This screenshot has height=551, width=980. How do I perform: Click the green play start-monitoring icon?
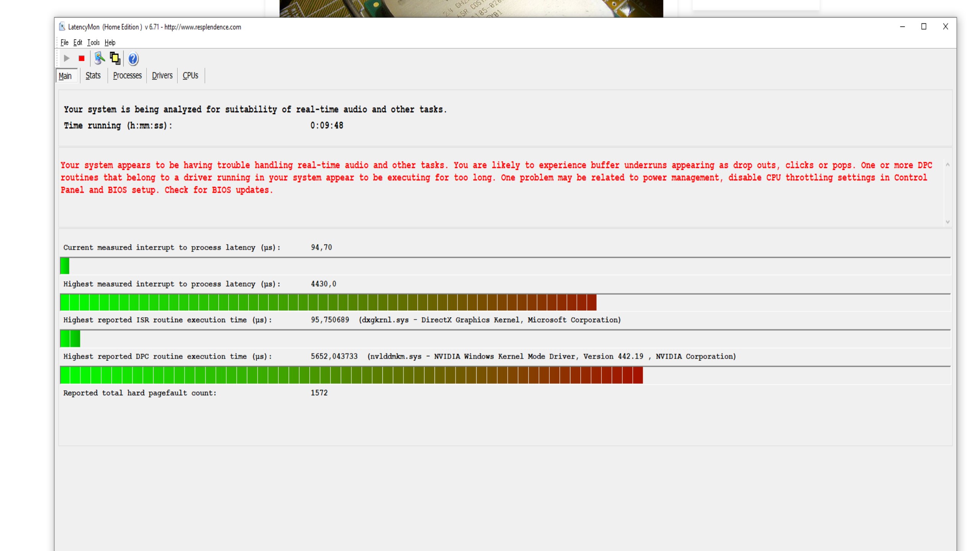pyautogui.click(x=67, y=58)
